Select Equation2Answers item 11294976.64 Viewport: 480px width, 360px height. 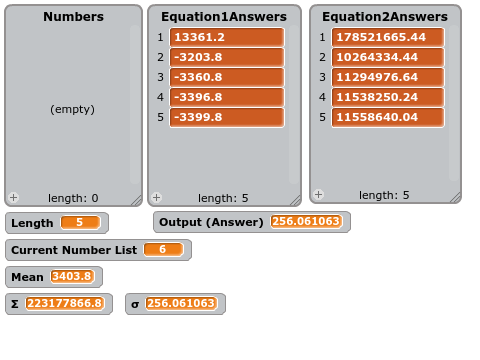(x=388, y=77)
